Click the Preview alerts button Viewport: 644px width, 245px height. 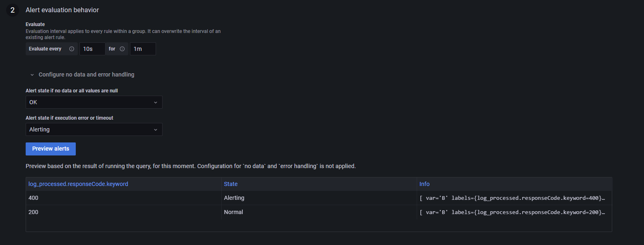pyautogui.click(x=51, y=149)
